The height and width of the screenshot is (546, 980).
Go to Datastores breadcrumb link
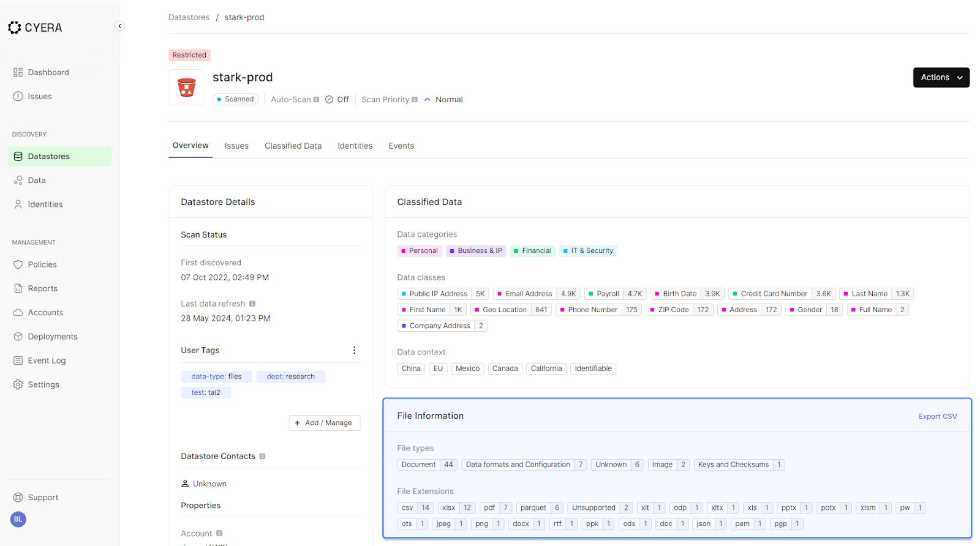point(189,17)
